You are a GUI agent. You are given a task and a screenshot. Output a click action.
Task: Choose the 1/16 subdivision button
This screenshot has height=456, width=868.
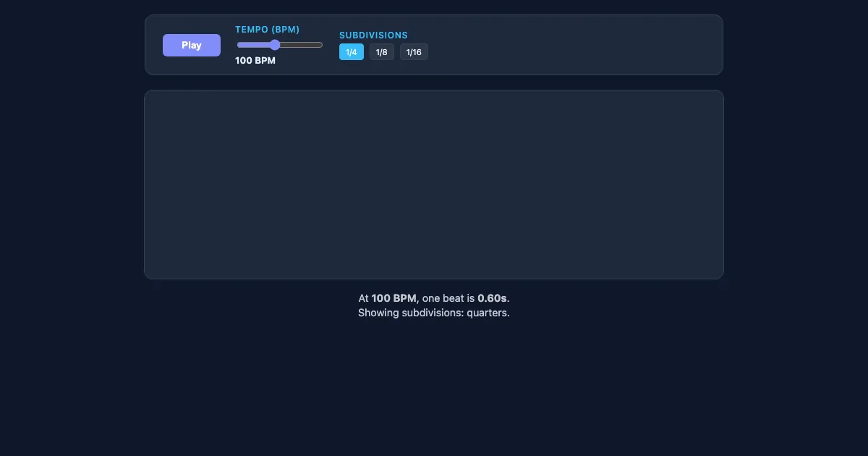click(x=414, y=52)
